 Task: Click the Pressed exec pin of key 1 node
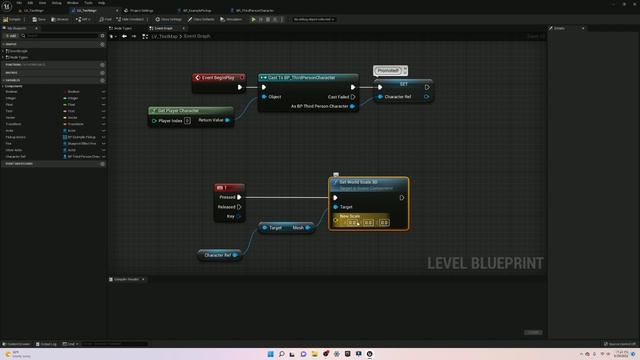239,197
